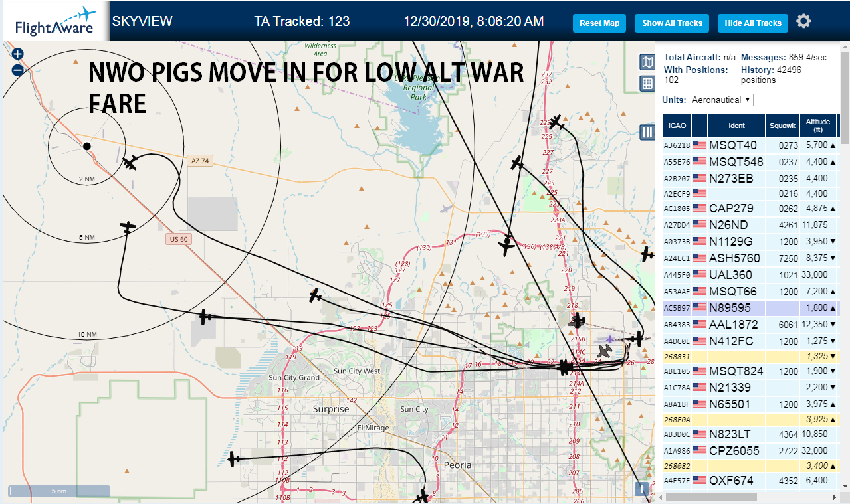Screen dimensions: 850x504
Task: Click the Reset Map button
Action: tap(599, 23)
